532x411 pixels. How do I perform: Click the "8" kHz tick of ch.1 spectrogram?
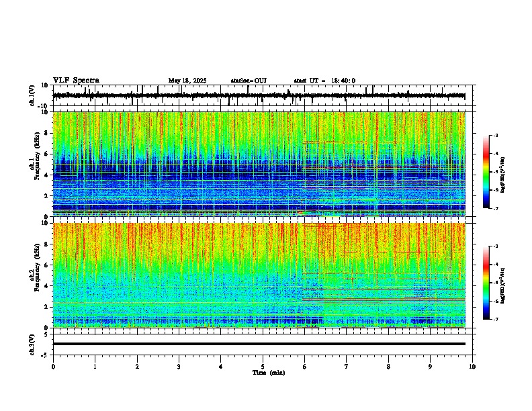[47, 133]
